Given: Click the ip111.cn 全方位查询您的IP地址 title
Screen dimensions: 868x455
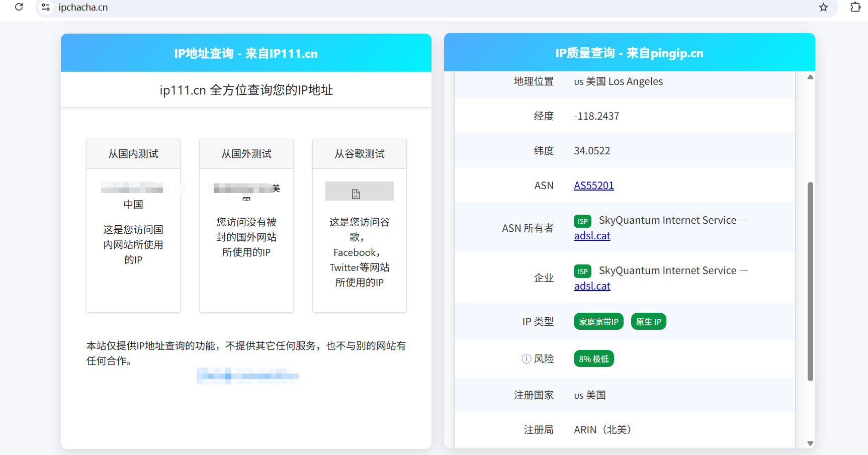Looking at the screenshot, I should (x=246, y=90).
